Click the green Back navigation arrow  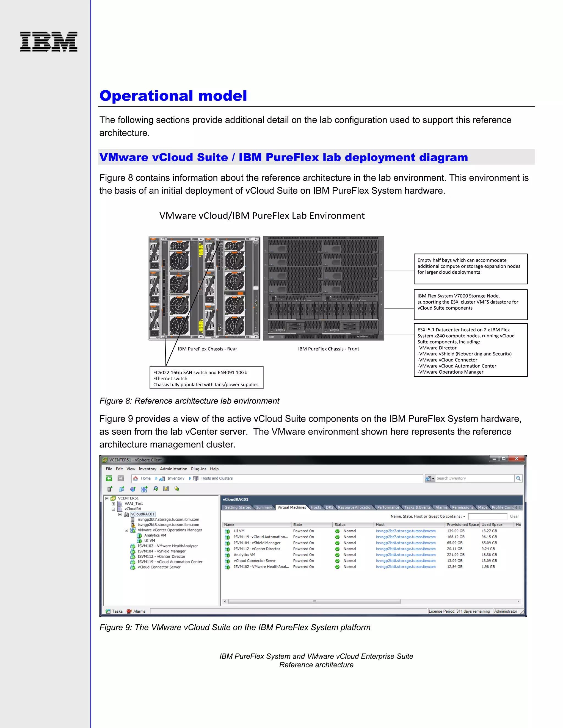pos(109,478)
